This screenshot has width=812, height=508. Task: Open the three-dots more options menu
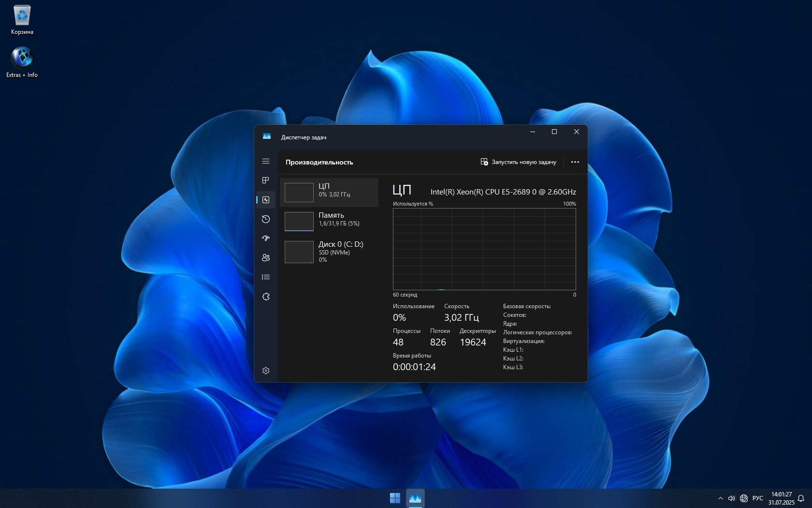[x=575, y=162]
